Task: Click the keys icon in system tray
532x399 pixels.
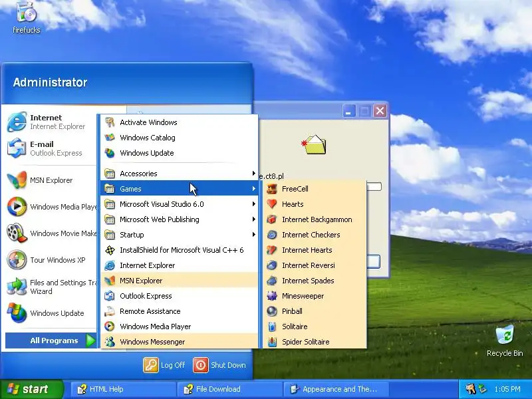Action: click(x=471, y=389)
